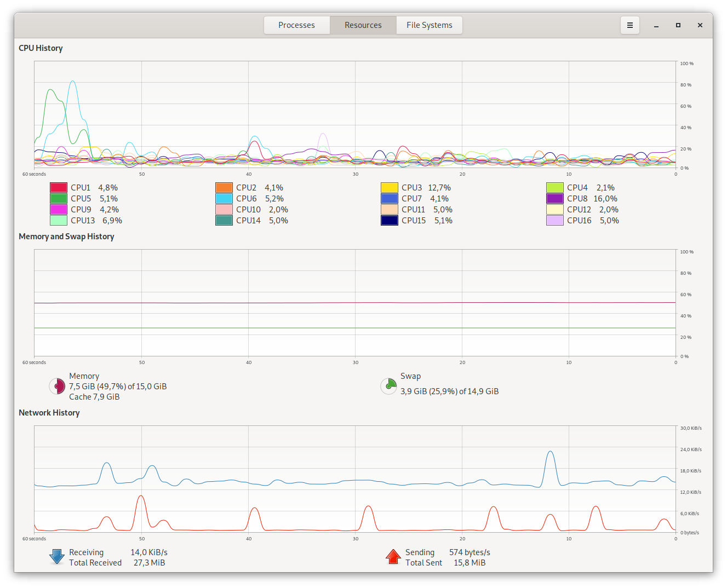
Task: Select the Resources tab
Action: 363,25
